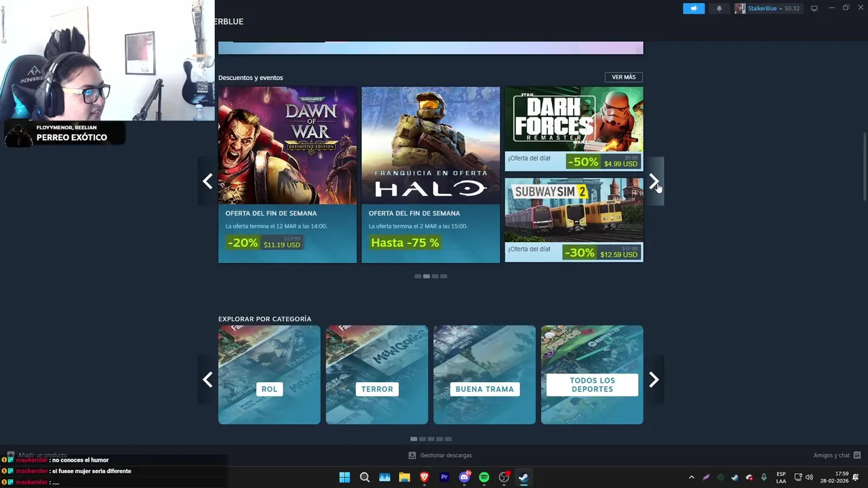Launch Brave browser from taskbar

[425, 477]
